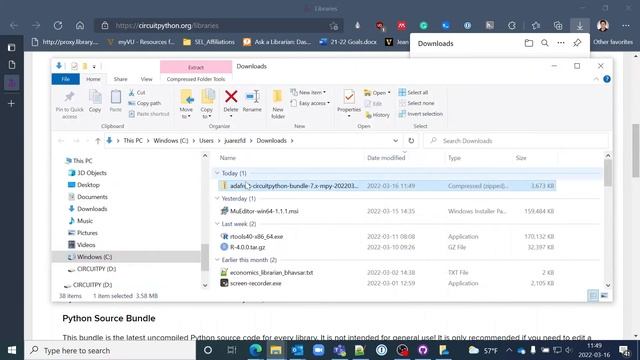Collapse the Today group
The height and width of the screenshot is (360, 640).
point(217,173)
